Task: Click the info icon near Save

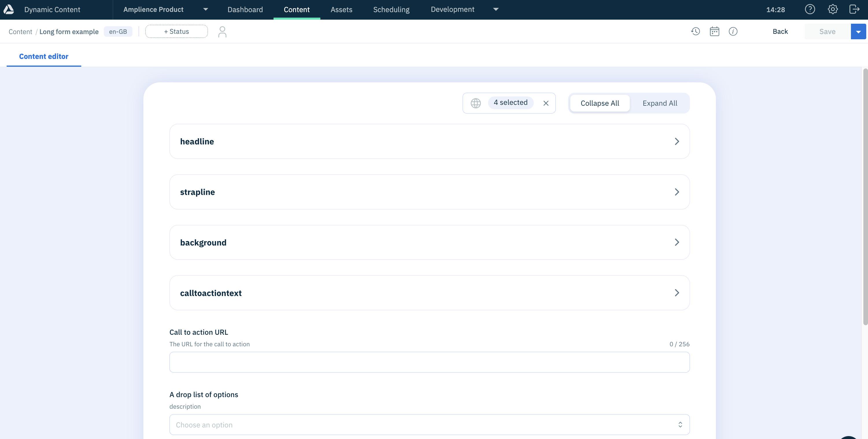Action: click(733, 31)
